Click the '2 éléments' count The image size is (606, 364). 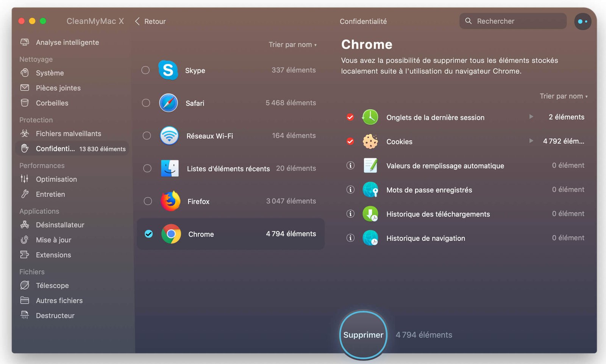coord(567,117)
